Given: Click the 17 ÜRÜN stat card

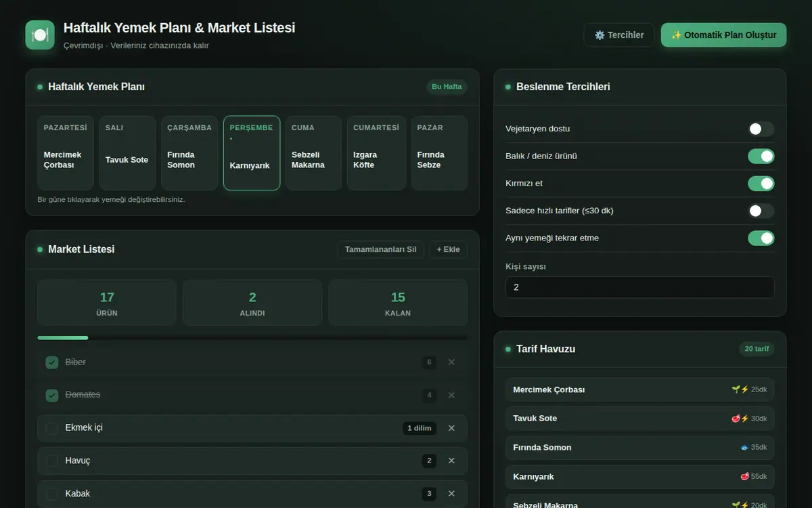Looking at the screenshot, I should [x=107, y=303].
